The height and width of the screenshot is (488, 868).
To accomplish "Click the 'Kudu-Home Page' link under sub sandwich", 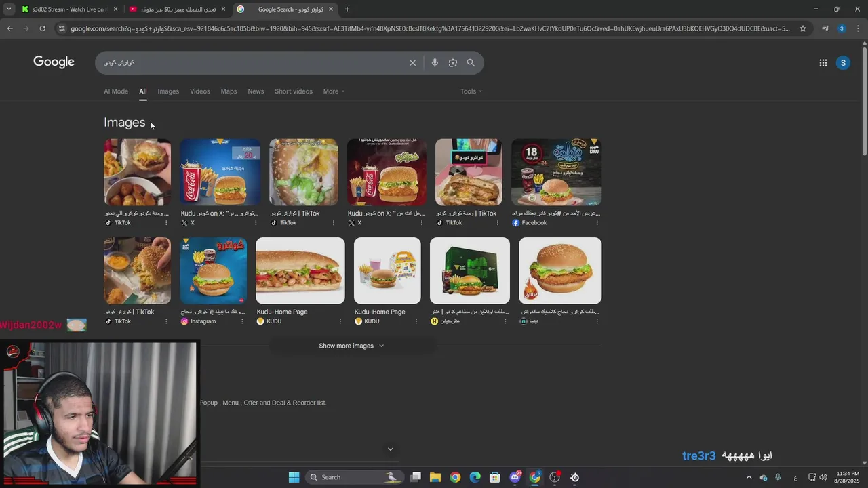I will click(282, 312).
